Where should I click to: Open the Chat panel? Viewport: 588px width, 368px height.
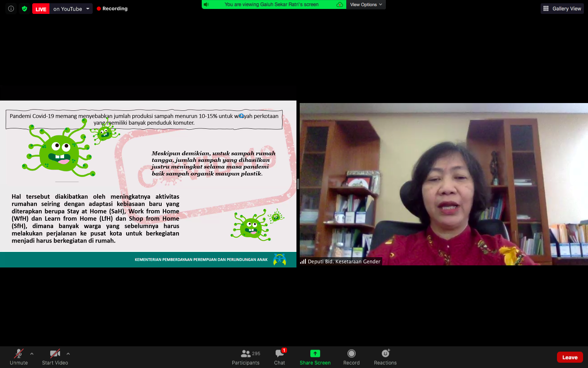click(280, 357)
